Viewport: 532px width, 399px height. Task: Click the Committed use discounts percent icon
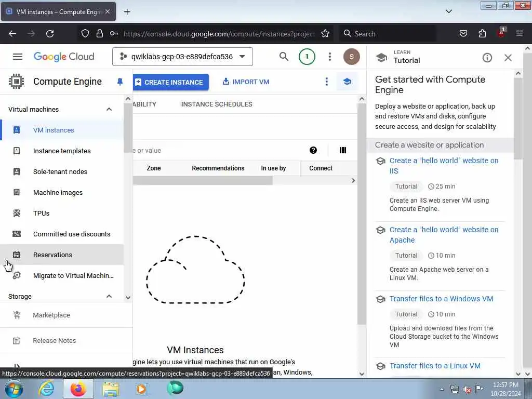16,234
